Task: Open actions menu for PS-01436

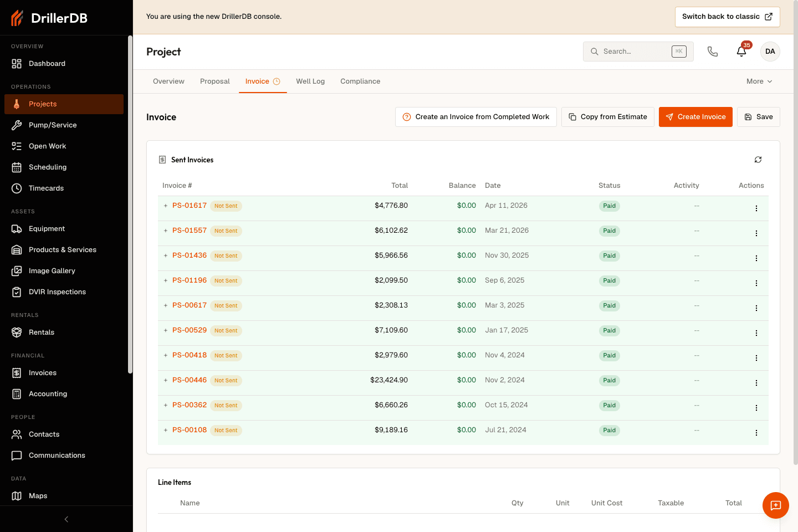Action: [x=756, y=258]
